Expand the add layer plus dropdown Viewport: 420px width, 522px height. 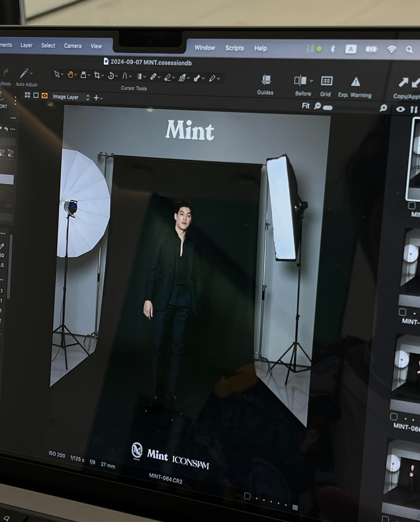98,98
